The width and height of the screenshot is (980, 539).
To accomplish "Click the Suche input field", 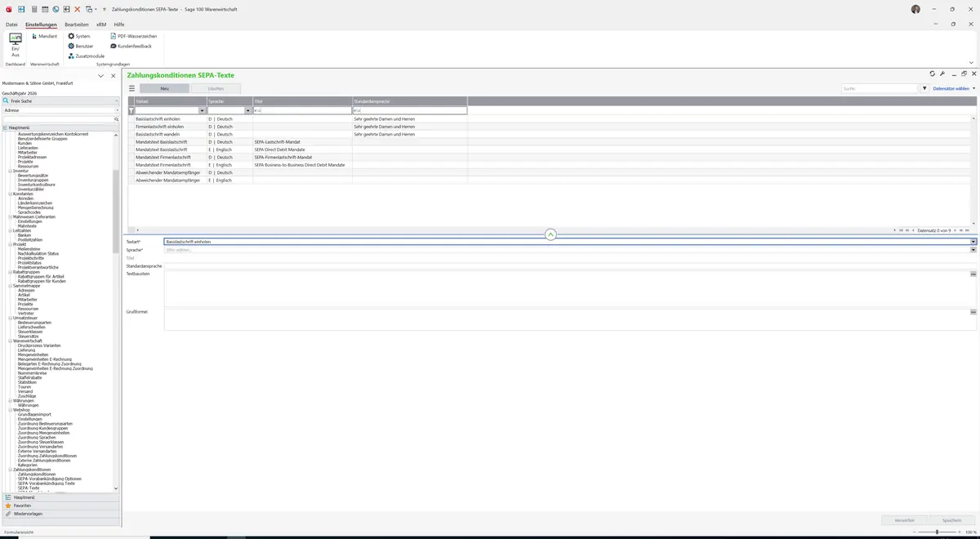I will tap(880, 88).
